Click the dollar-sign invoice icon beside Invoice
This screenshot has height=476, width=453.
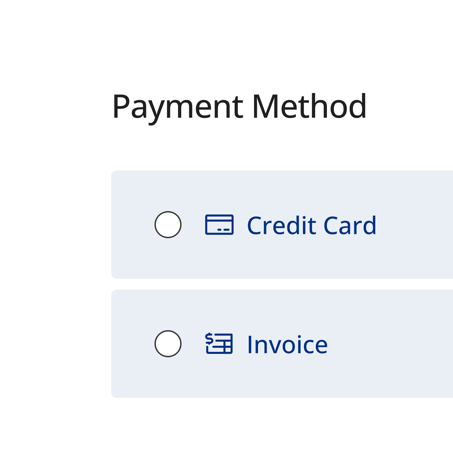[219, 344]
